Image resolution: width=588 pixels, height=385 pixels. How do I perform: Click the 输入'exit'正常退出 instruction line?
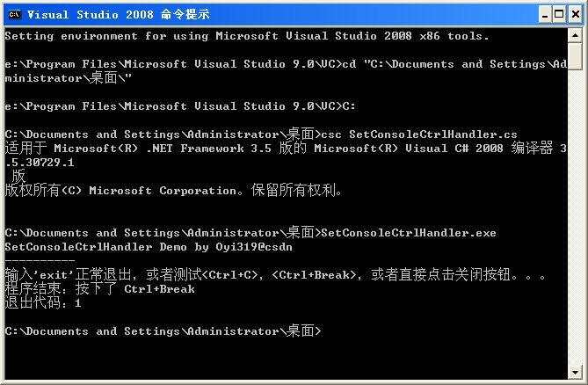coord(275,275)
